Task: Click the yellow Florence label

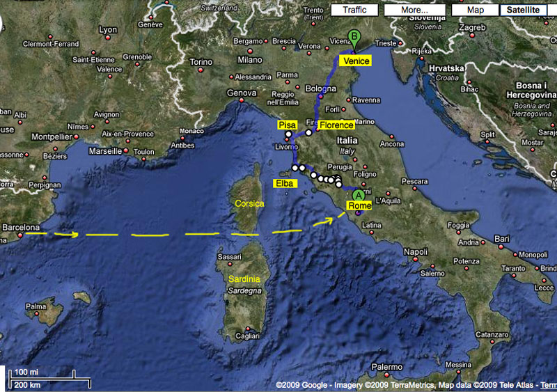Action: [336, 125]
